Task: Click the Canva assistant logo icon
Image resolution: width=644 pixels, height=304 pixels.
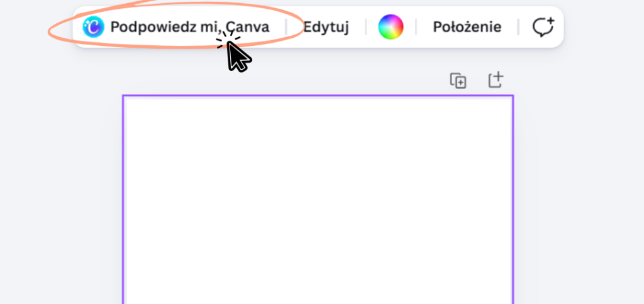Action: [x=93, y=27]
